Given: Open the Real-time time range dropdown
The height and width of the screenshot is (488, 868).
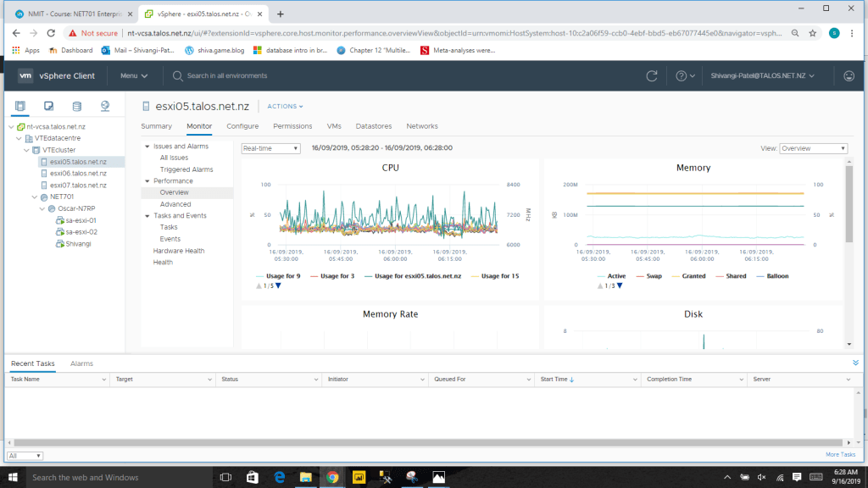Looking at the screenshot, I should point(270,148).
